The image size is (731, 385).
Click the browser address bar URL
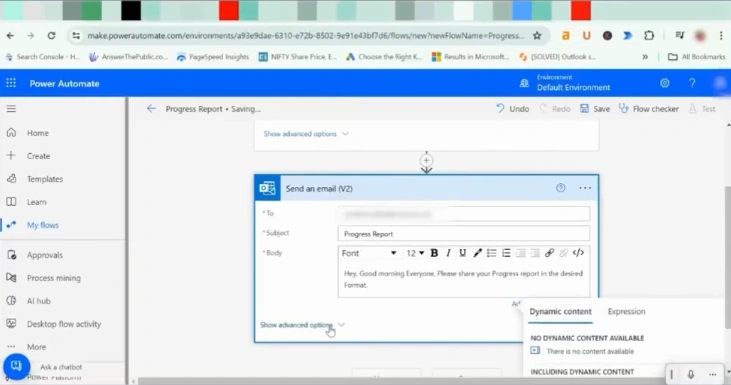pyautogui.click(x=305, y=35)
